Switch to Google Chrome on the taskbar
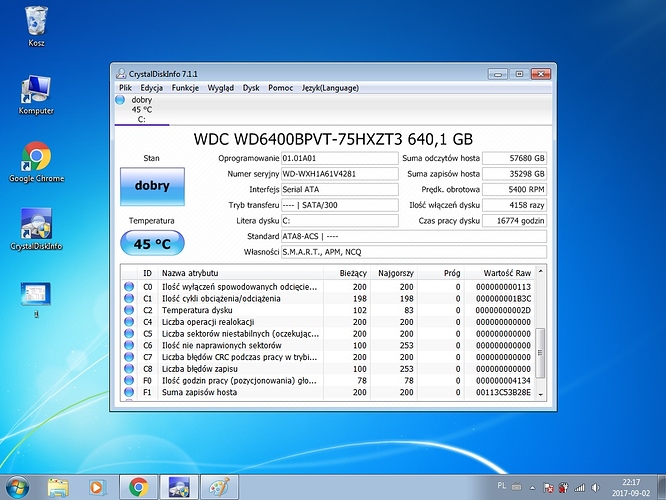The width and height of the screenshot is (666, 500). (138, 487)
